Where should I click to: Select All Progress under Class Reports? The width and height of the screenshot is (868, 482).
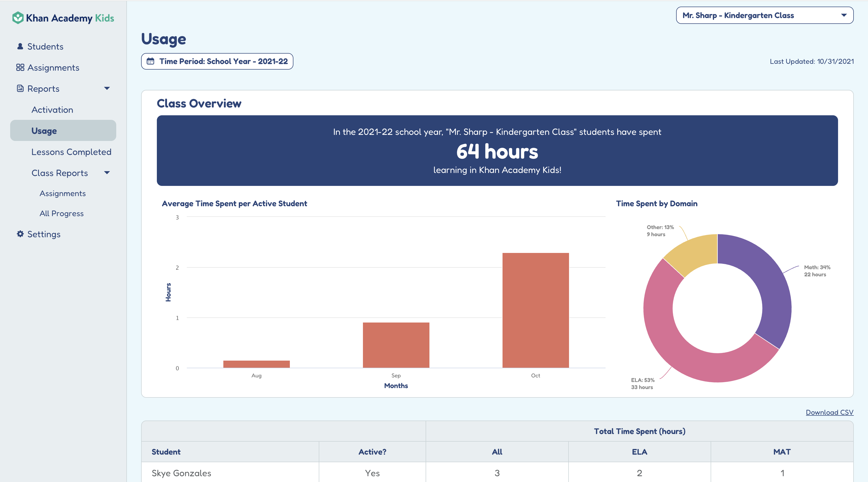[x=61, y=213]
